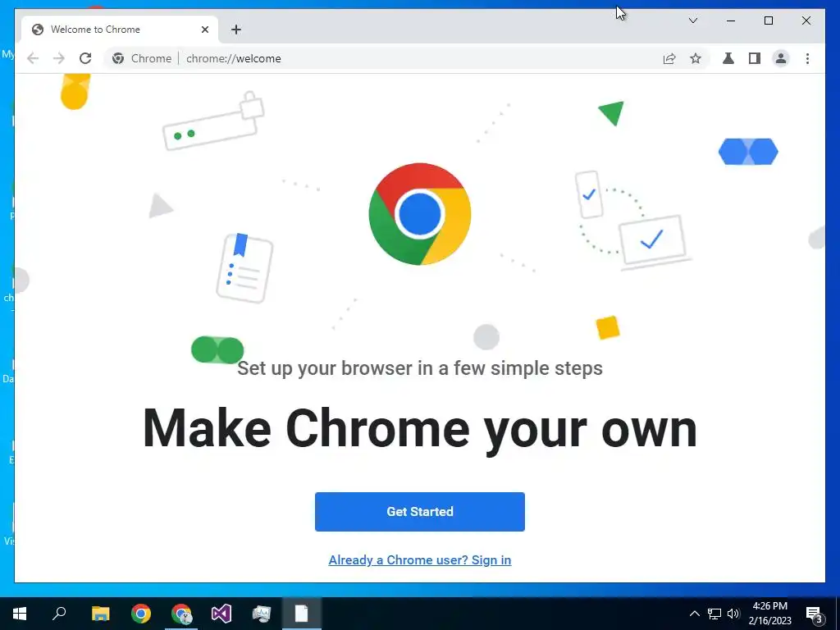Open taskbar search magnifier
The height and width of the screenshot is (630, 840).
click(59, 614)
